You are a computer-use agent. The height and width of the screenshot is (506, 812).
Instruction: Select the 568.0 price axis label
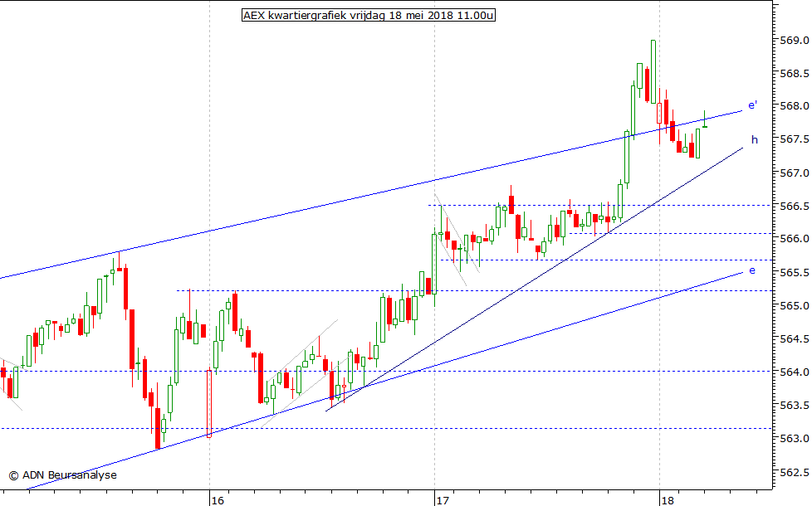(x=794, y=106)
